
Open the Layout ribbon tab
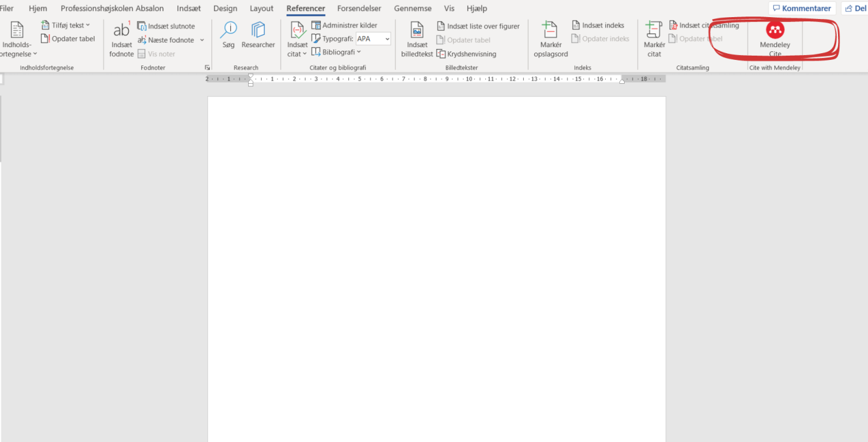(x=262, y=9)
